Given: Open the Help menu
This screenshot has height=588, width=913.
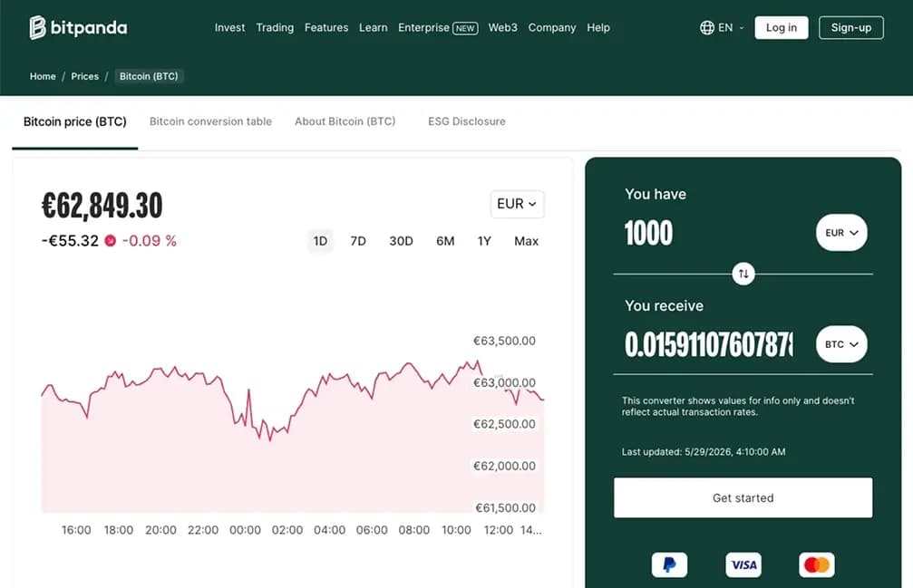Looking at the screenshot, I should tap(598, 27).
